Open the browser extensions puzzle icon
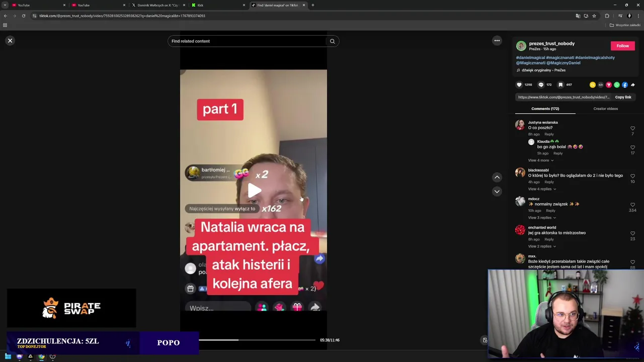644x362 pixels. point(607,16)
